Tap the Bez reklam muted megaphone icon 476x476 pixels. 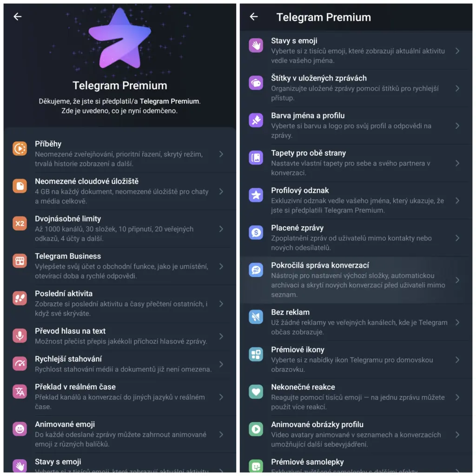pos(256,317)
